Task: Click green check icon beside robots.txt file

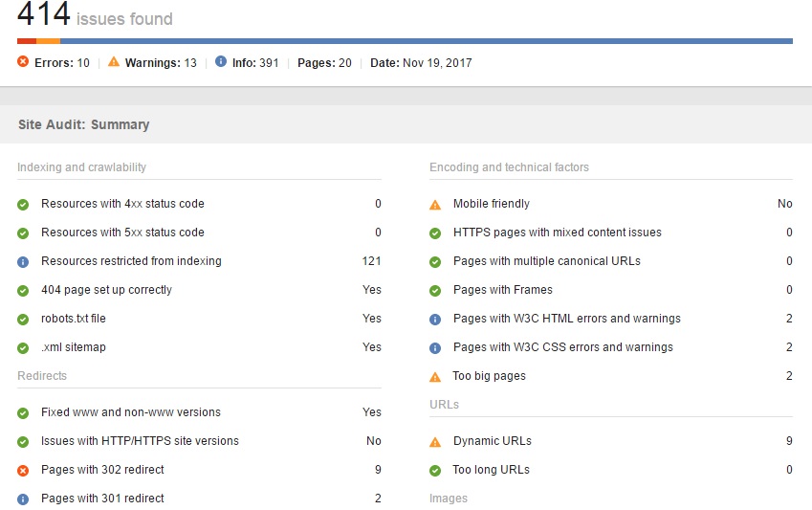Action: tap(23, 320)
